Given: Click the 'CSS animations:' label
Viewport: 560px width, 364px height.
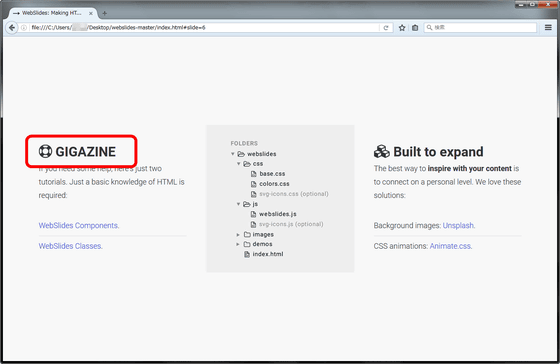Looking at the screenshot, I should [401, 246].
